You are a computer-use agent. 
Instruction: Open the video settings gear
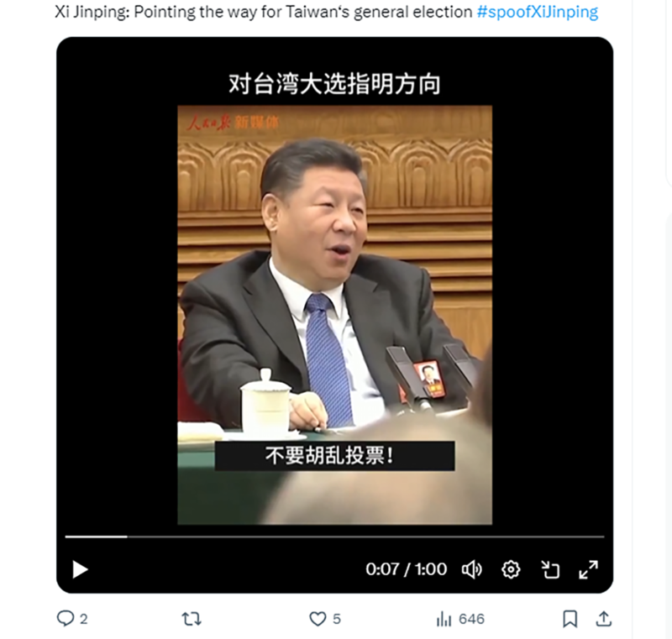pos(511,569)
